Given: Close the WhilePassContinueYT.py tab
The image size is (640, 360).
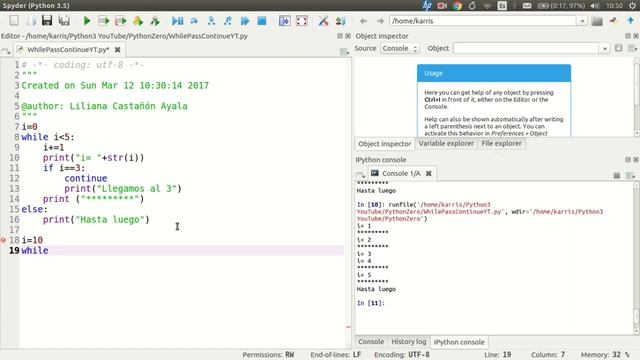Looking at the screenshot, I should (x=118, y=49).
